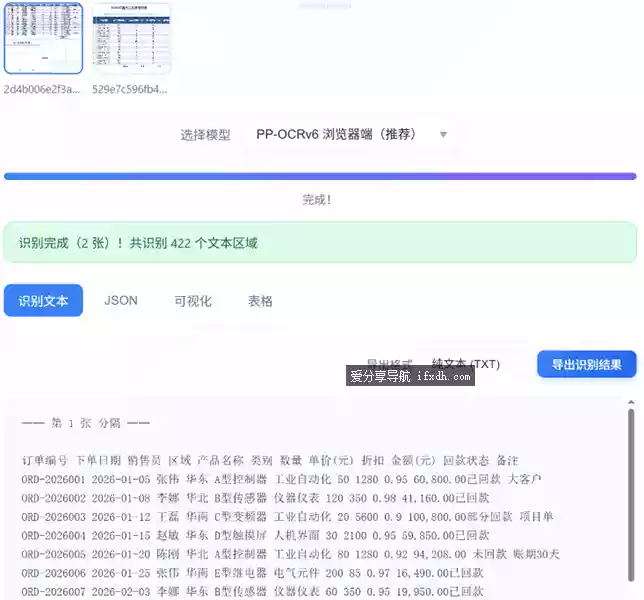Click the results scrollbar up arrow
This screenshot has width=644, height=600.
point(631,402)
